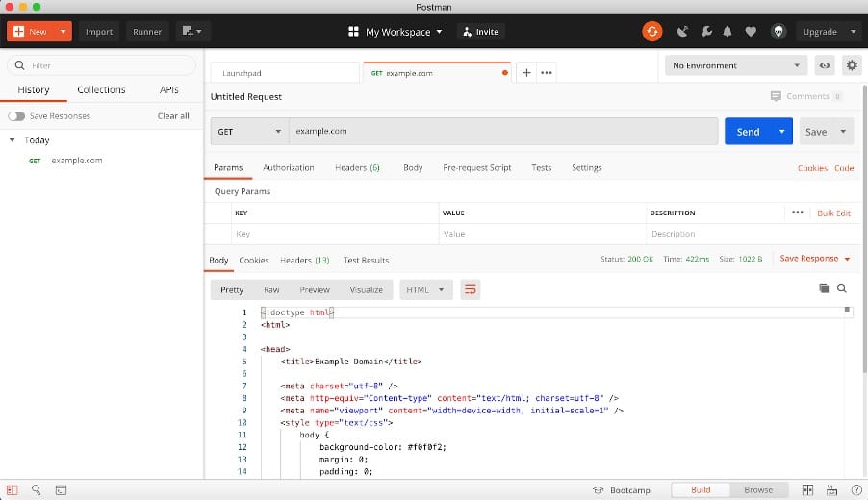
Task: Select example.com GET history entry
Action: tap(76, 161)
